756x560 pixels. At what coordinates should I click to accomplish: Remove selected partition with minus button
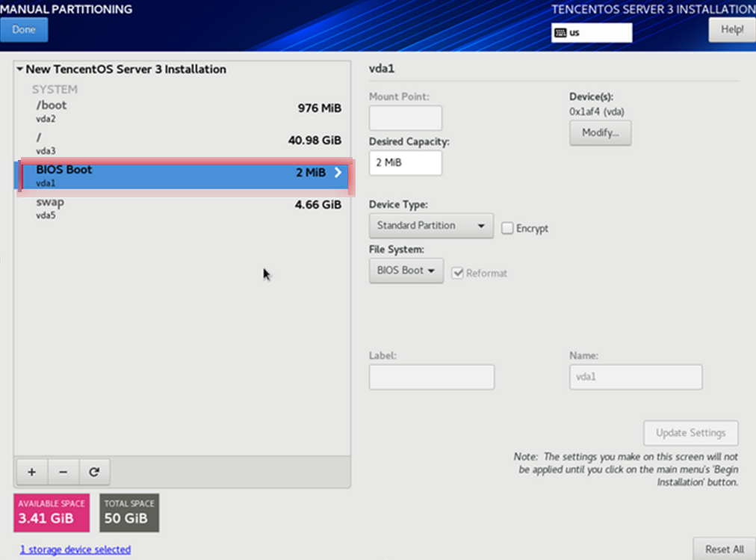pos(63,472)
